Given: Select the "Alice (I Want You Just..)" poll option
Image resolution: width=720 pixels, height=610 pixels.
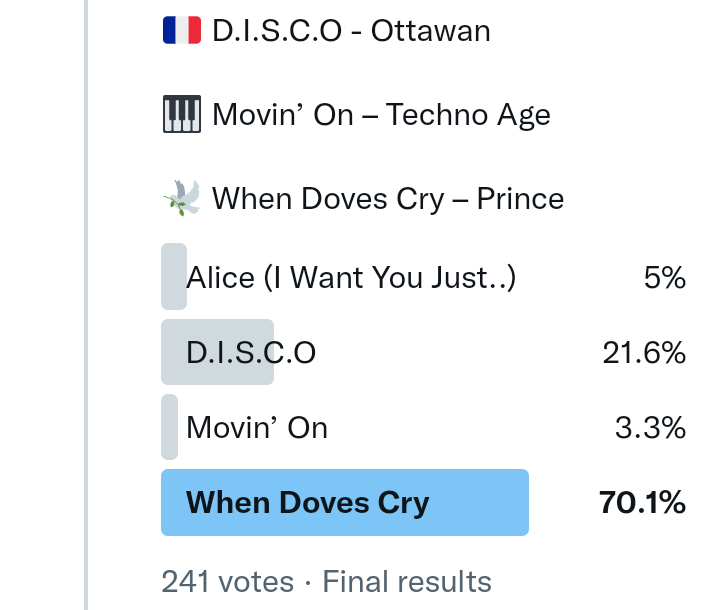Looking at the screenshot, I should click(351, 277).
